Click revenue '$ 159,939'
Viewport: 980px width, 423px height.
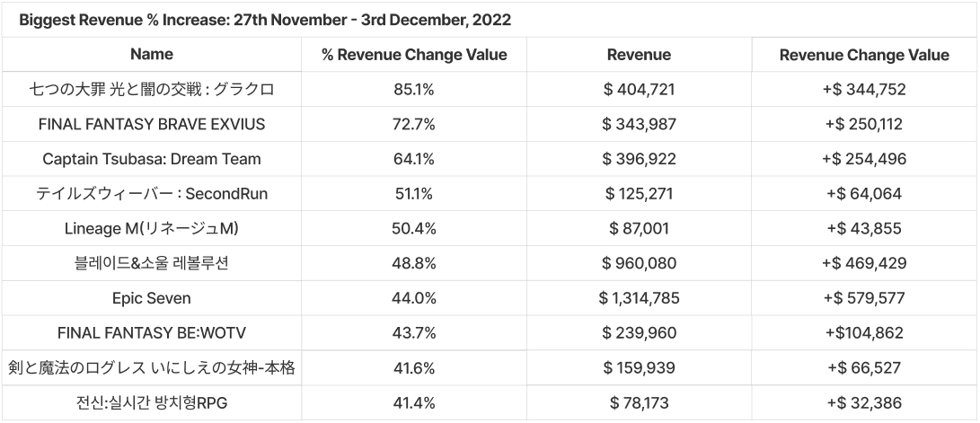pyautogui.click(x=640, y=367)
